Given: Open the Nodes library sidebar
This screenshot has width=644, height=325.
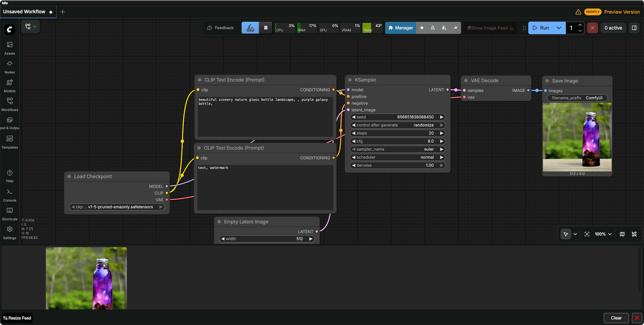Looking at the screenshot, I should [10, 67].
